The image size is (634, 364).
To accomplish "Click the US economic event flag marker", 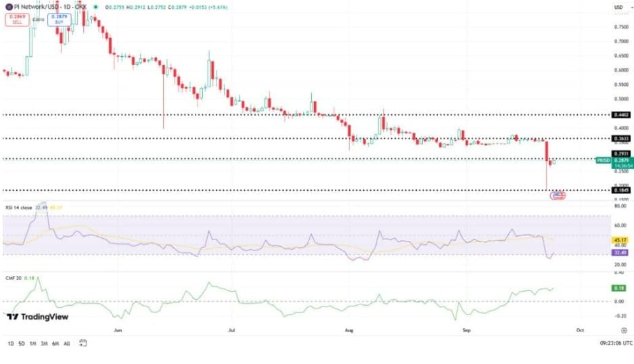I will 558,196.
